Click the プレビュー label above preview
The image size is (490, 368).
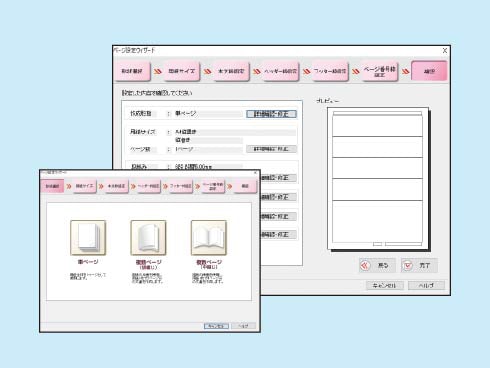(327, 101)
